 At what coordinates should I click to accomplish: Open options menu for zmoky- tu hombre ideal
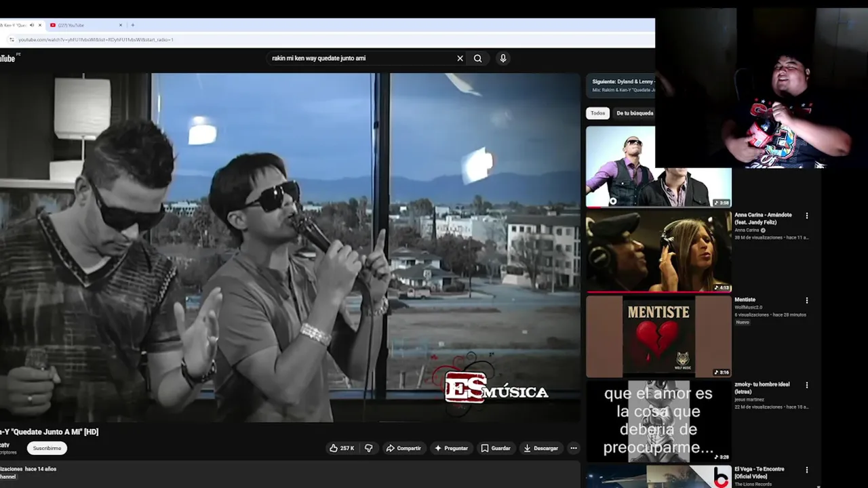pos(807,385)
